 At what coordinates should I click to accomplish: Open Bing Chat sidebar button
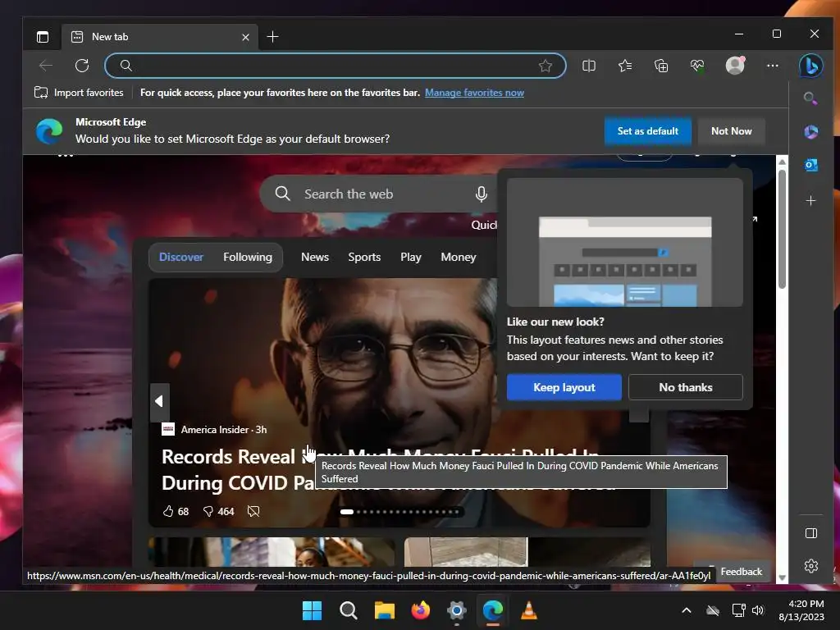coord(810,66)
